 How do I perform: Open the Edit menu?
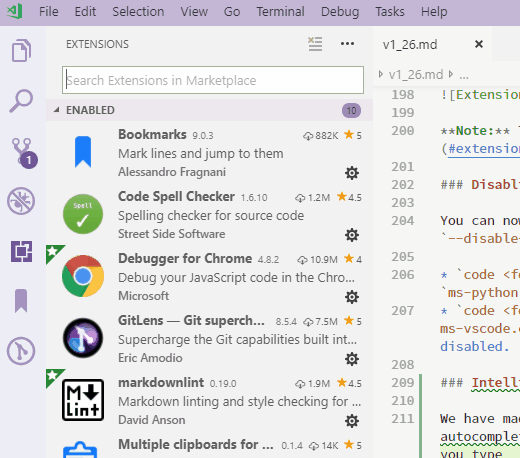[85, 12]
